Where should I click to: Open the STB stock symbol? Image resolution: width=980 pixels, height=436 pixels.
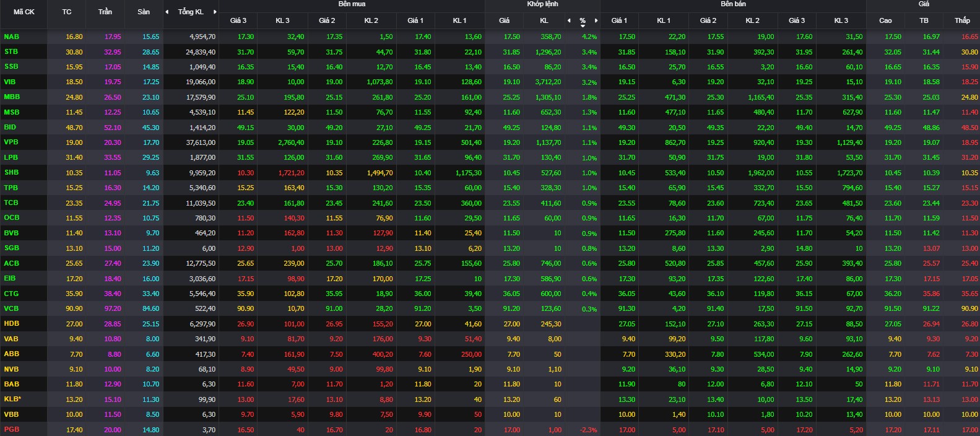(x=11, y=52)
